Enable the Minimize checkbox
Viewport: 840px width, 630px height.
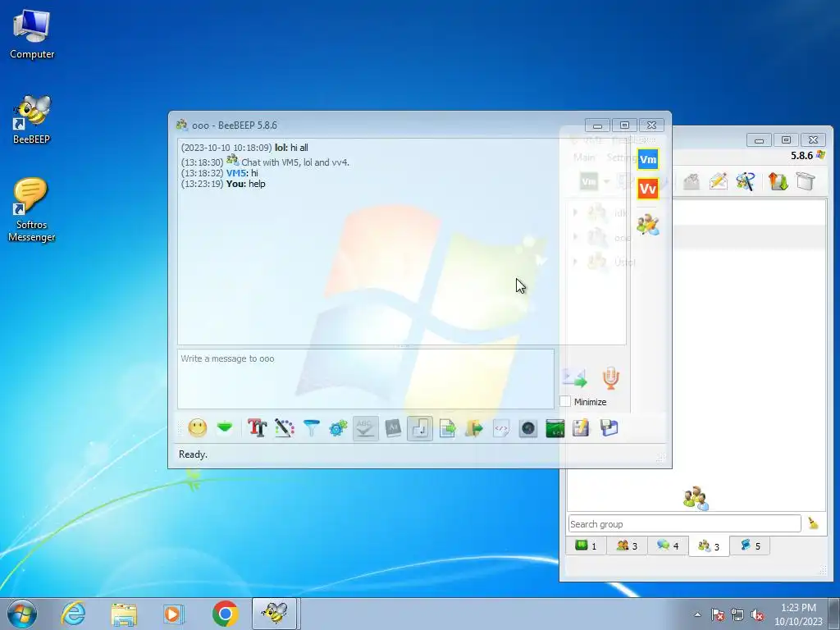[x=565, y=401]
